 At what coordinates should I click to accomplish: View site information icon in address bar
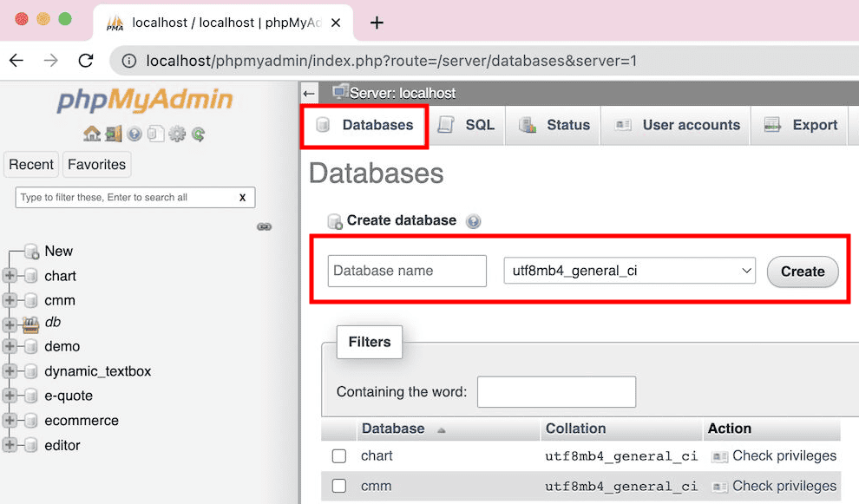click(x=128, y=61)
